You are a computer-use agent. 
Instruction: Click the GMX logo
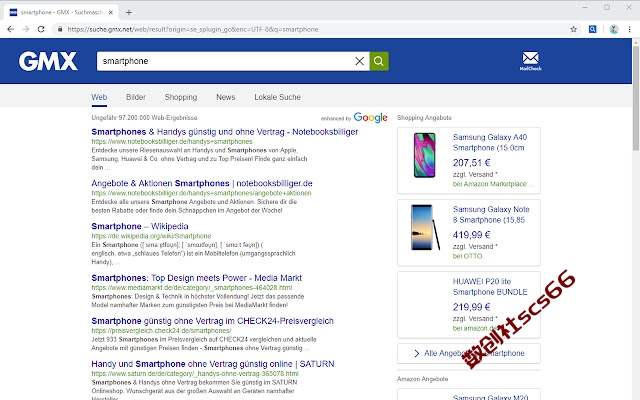point(48,61)
